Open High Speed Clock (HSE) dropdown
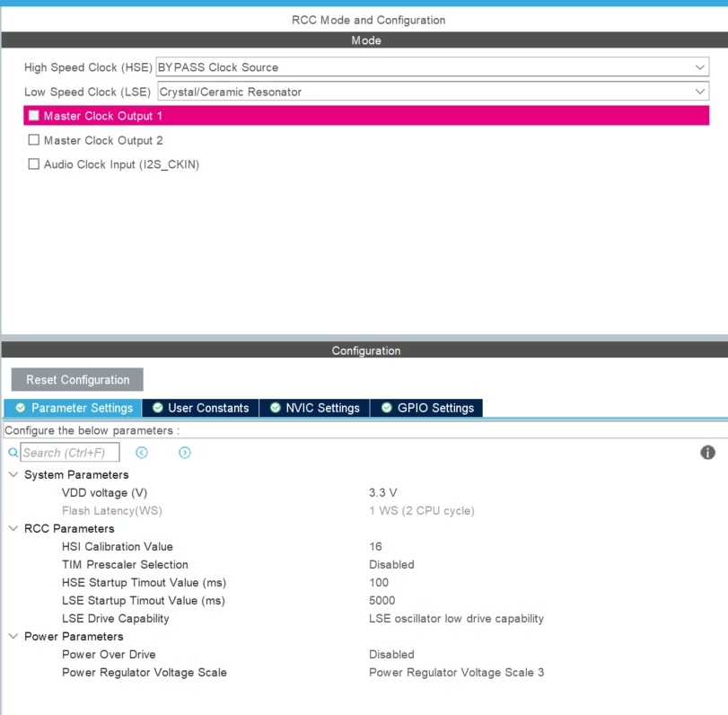The image size is (728, 715). (433, 66)
